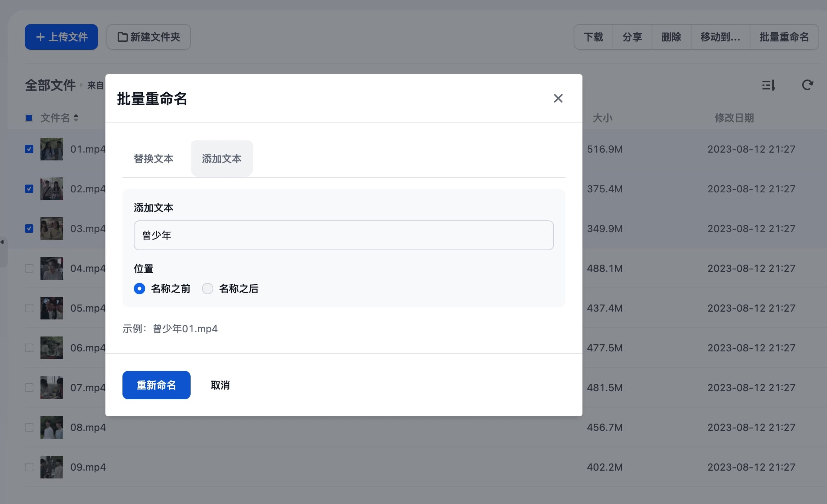This screenshot has width=827, height=504.
Task: Switch to the 添加文本 tab
Action: (221, 159)
